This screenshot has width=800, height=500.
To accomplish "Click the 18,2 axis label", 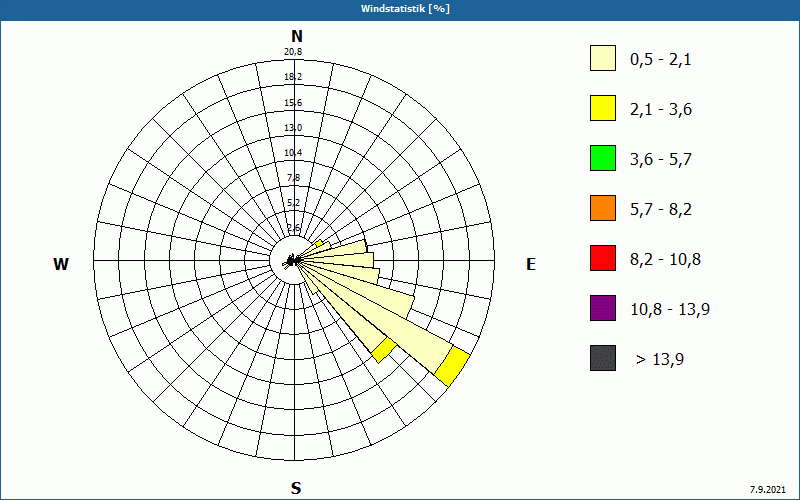I will 293,77.
